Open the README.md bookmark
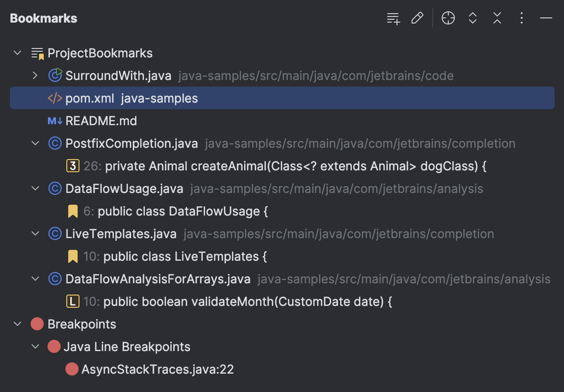The height and width of the screenshot is (392, 564). (x=101, y=120)
